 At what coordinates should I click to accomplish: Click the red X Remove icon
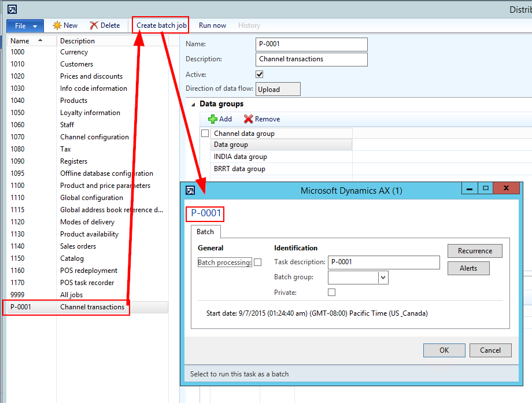(248, 119)
